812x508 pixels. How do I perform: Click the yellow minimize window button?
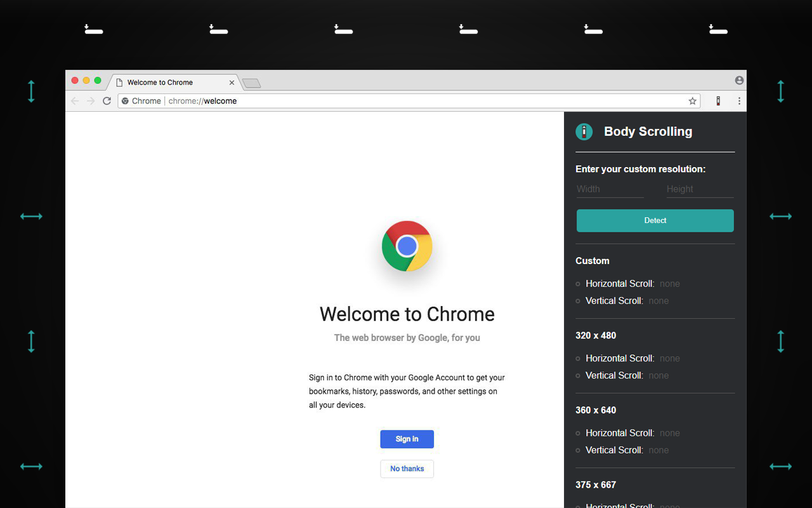pyautogui.click(x=86, y=81)
